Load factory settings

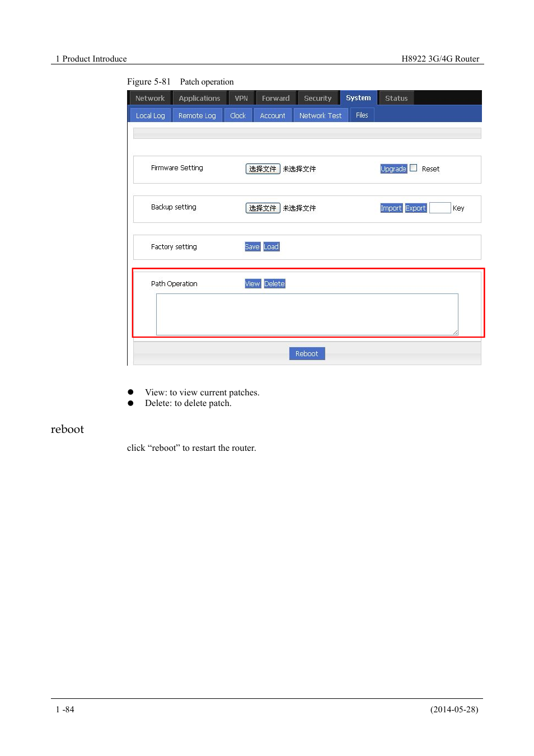click(x=271, y=246)
